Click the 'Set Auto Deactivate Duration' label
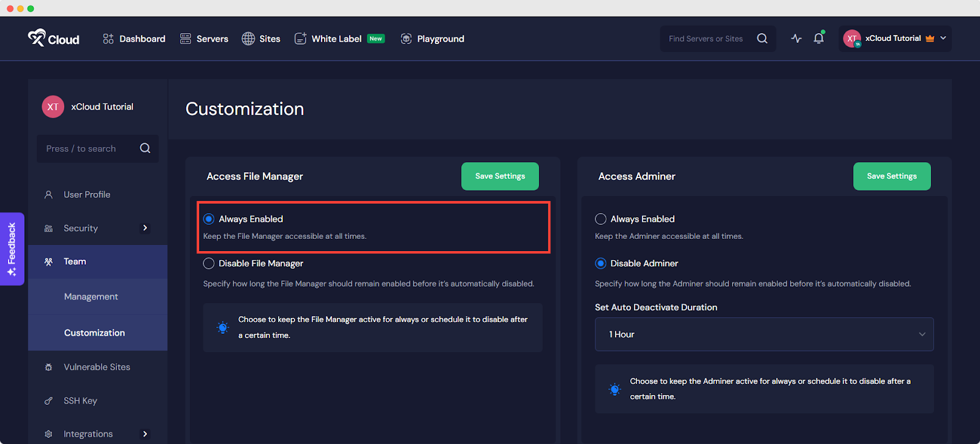 click(x=656, y=307)
